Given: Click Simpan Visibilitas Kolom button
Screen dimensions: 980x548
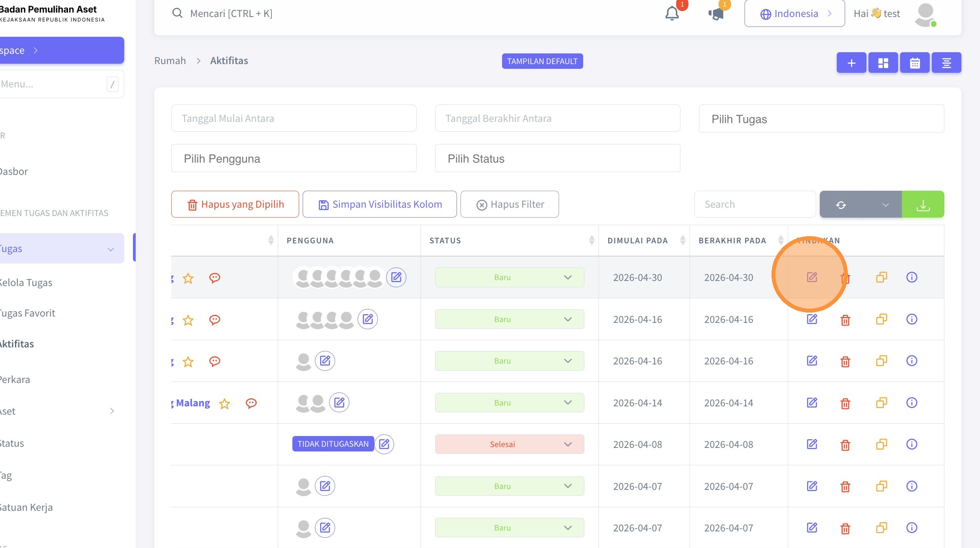Looking at the screenshot, I should [380, 205].
